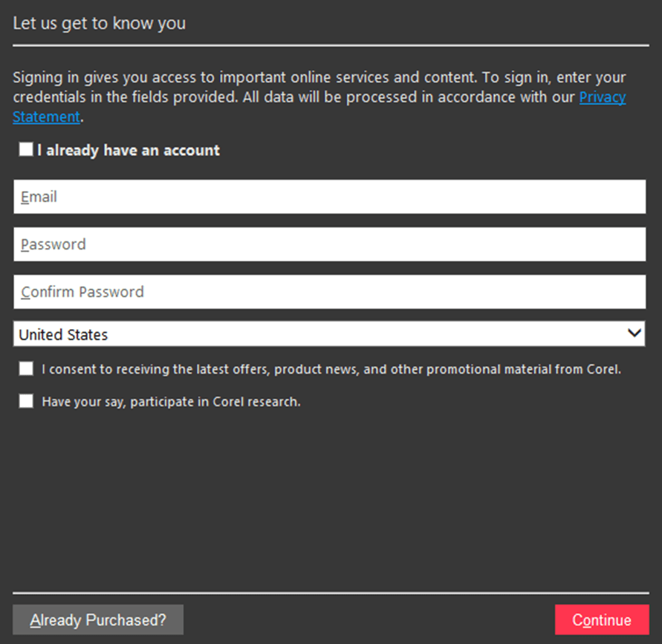
Task: Check the participate in Corel research box
Action: click(27, 401)
